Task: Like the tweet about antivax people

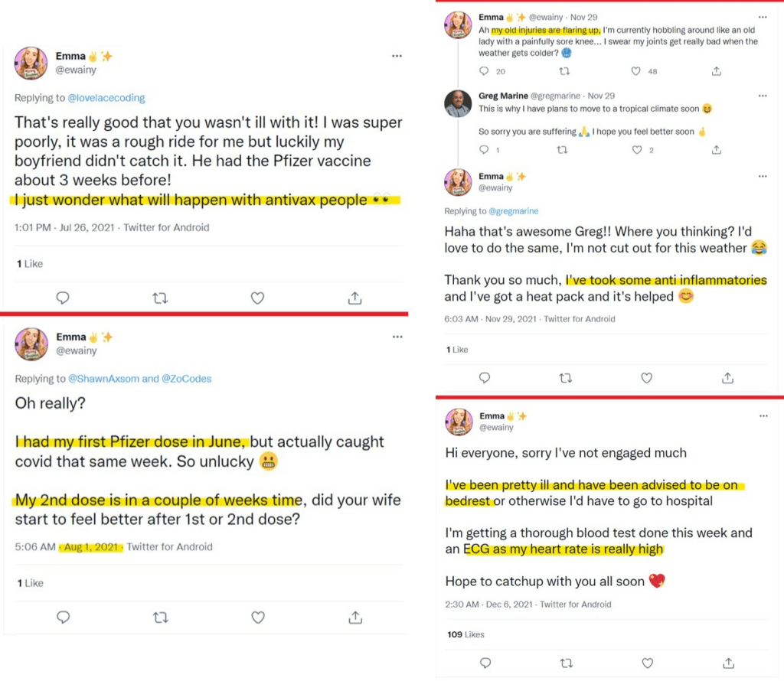Action: click(x=257, y=298)
